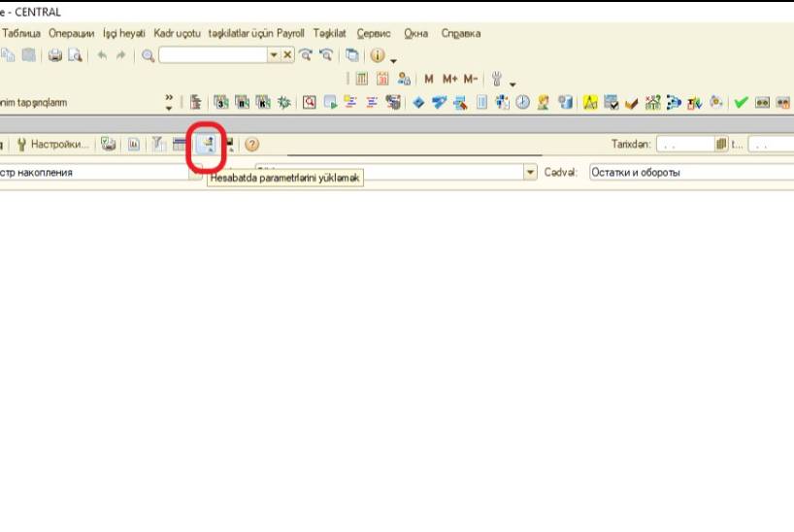Expand the search box dropdown arrow

pyautogui.click(x=274, y=55)
